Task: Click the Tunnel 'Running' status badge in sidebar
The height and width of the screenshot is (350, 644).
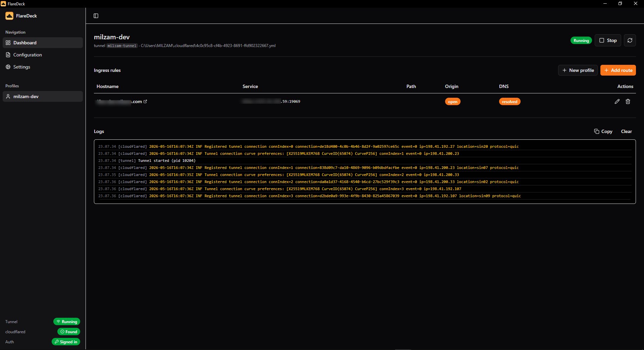Action: click(67, 321)
